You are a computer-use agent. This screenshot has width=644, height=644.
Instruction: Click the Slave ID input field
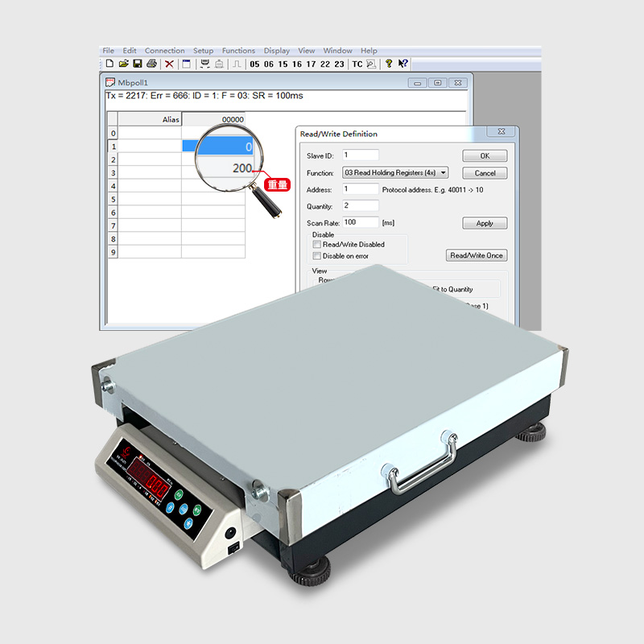tap(360, 155)
